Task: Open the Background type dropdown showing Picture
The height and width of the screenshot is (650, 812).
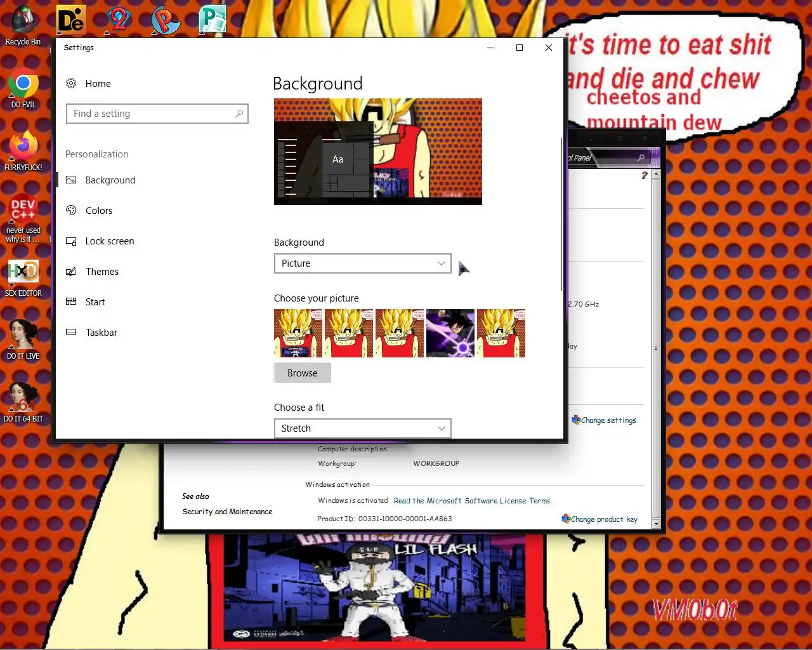Action: tap(362, 263)
